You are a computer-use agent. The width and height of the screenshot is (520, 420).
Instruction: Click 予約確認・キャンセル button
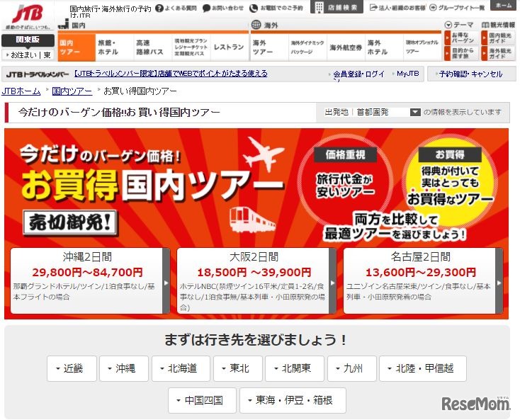pyautogui.click(x=472, y=74)
